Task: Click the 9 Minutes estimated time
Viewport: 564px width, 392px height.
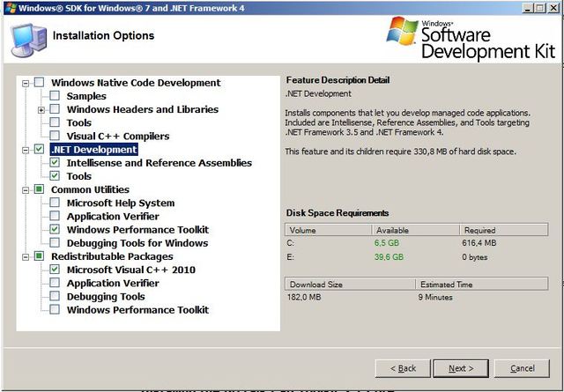Action: click(435, 297)
